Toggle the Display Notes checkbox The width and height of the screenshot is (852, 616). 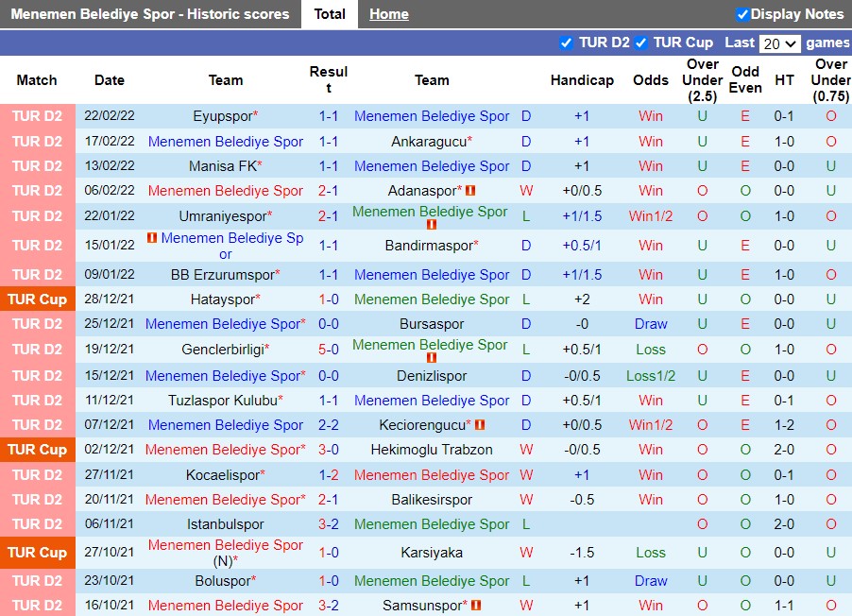(742, 14)
